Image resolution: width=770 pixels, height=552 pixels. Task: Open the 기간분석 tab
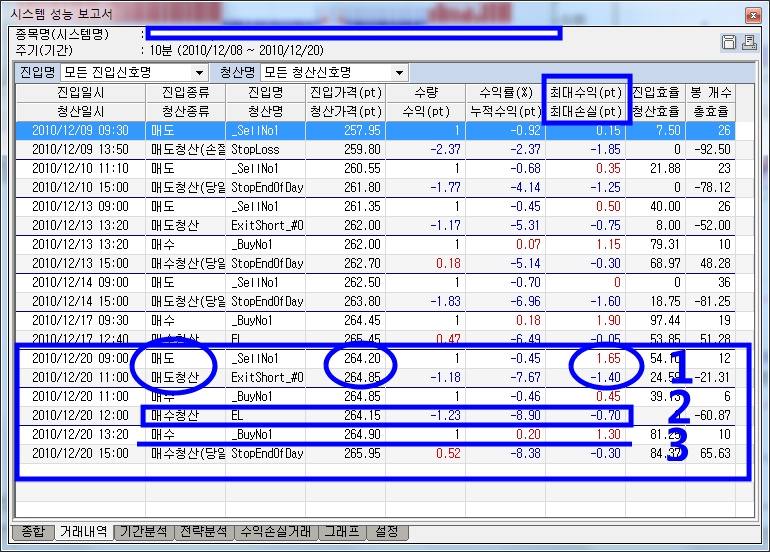[x=145, y=532]
